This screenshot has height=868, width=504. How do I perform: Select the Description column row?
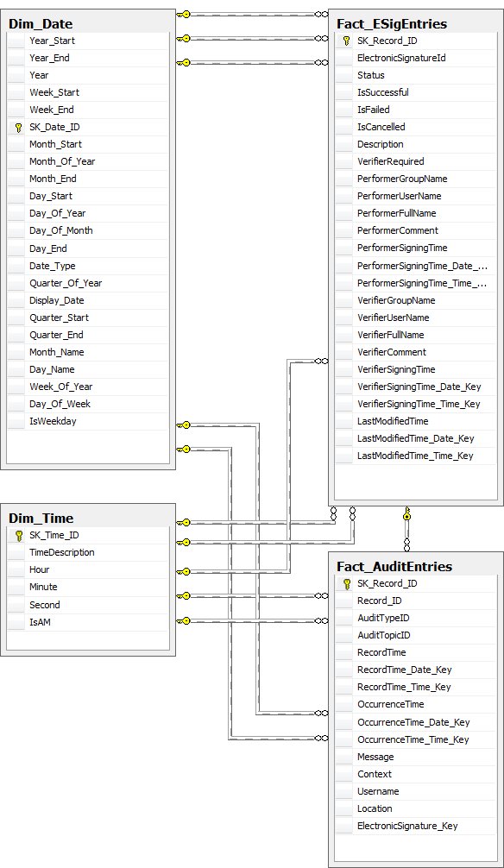point(415,144)
